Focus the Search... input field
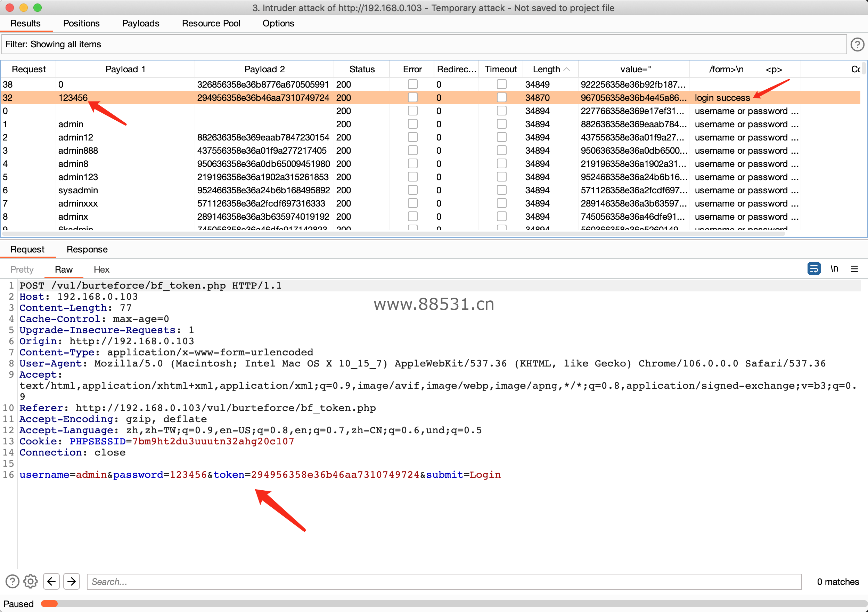 [444, 581]
